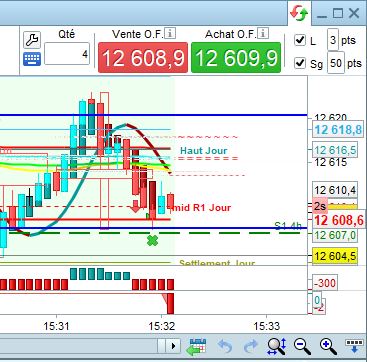Click the red down arrow signal on chart

[x=135, y=206]
